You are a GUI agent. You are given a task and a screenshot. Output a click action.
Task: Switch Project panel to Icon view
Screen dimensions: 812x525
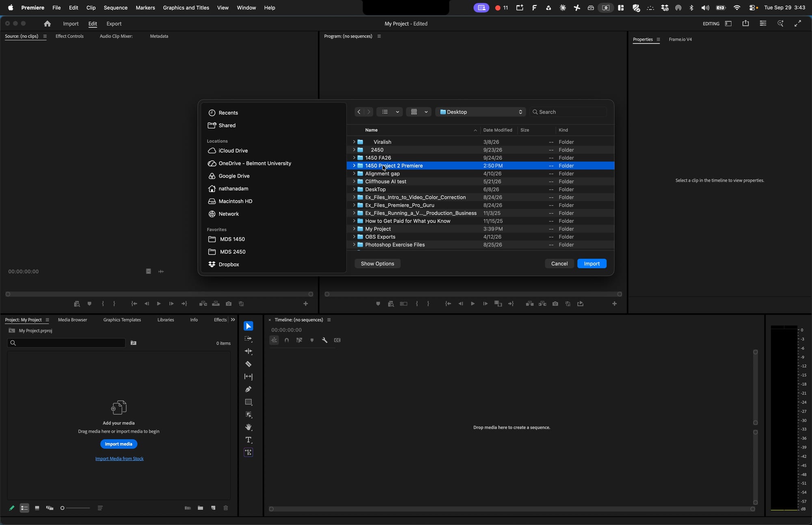pyautogui.click(x=37, y=508)
